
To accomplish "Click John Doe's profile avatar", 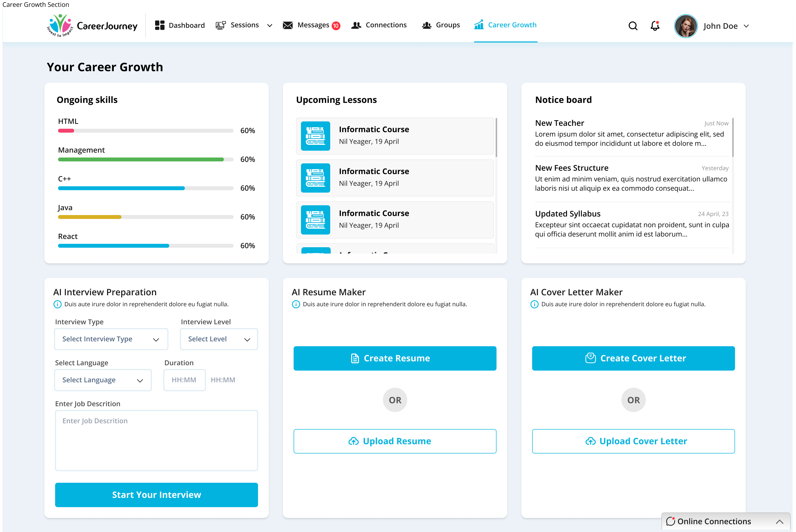I will (686, 26).
